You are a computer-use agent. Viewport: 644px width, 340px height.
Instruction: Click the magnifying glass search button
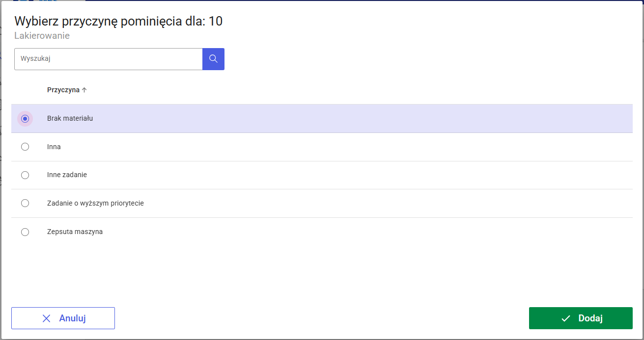[x=213, y=59]
